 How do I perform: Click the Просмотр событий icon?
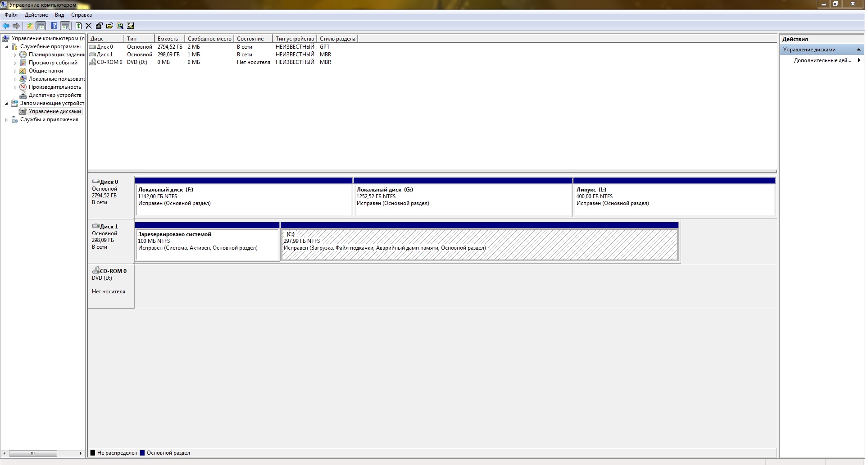pyautogui.click(x=23, y=63)
